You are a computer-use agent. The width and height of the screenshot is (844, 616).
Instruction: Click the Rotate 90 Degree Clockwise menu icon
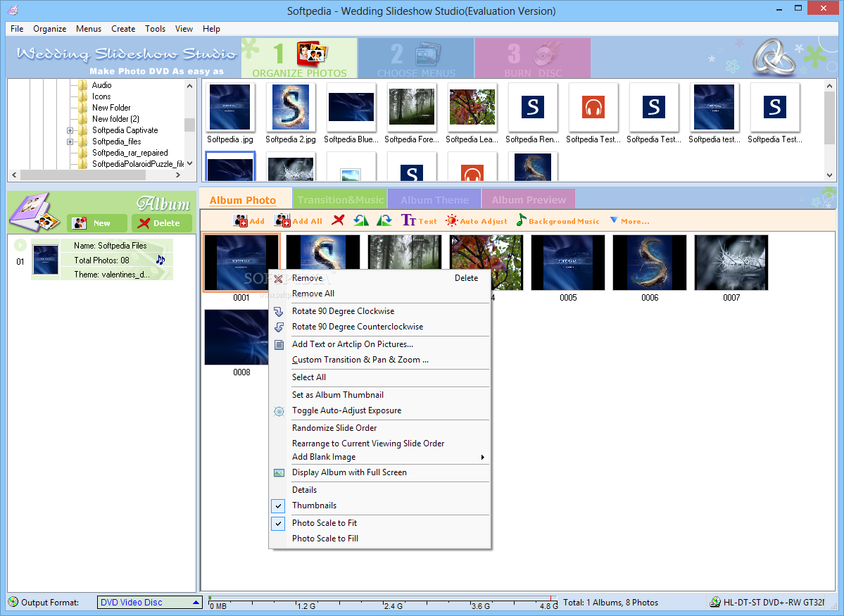279,312
